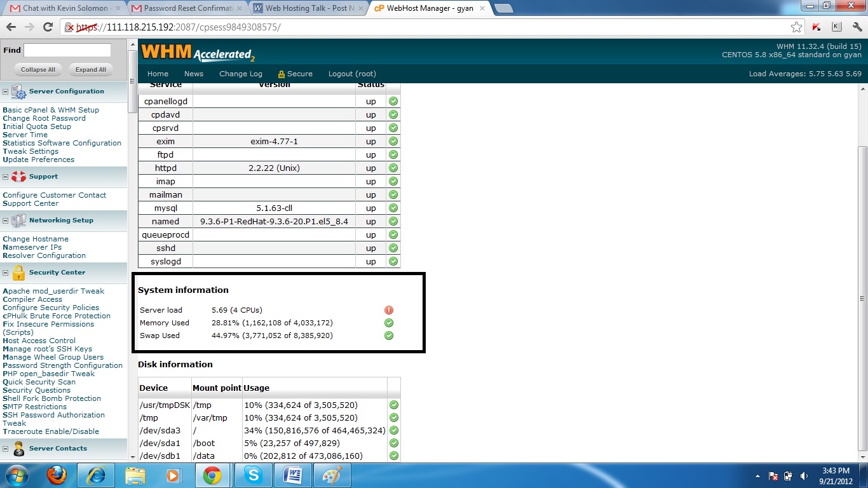Click the Server Configuration gear icon
The width and height of the screenshot is (868, 488).
(x=18, y=92)
